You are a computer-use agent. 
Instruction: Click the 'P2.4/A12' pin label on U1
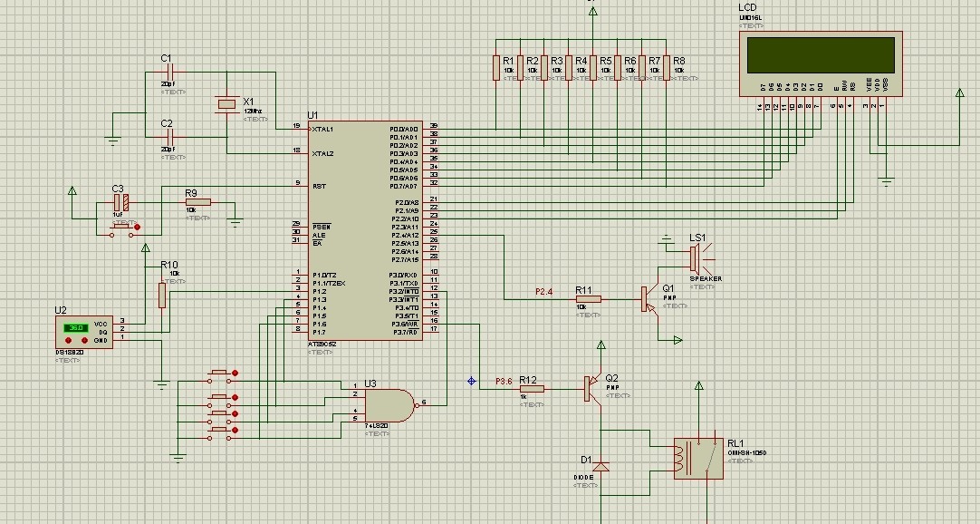tap(406, 235)
